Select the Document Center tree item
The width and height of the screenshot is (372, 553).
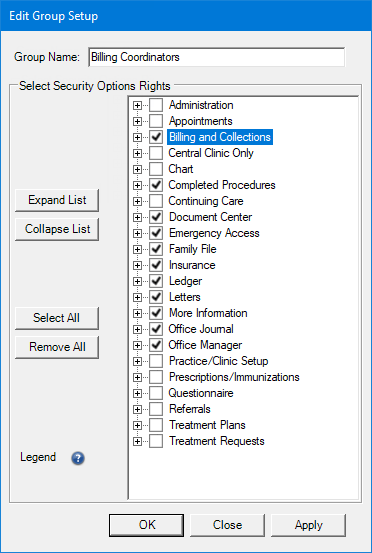(x=211, y=217)
